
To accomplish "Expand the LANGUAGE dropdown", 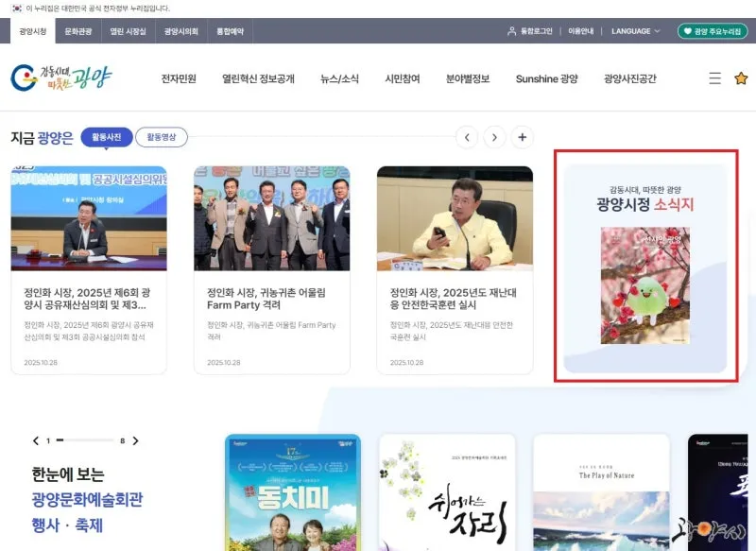I will [635, 31].
